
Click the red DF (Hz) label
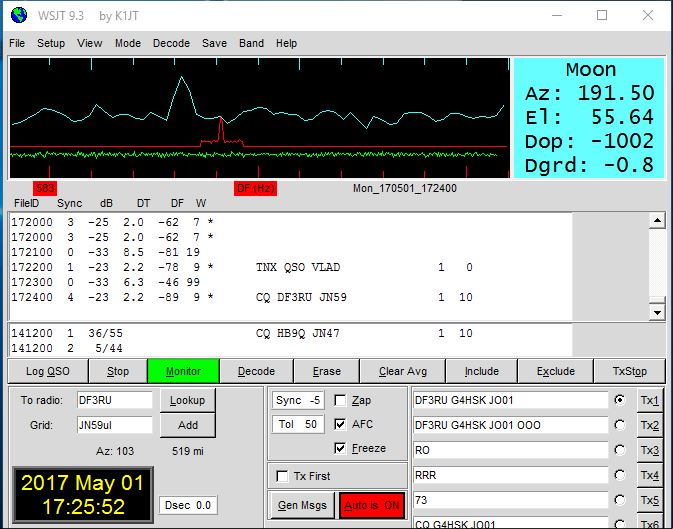pyautogui.click(x=255, y=188)
